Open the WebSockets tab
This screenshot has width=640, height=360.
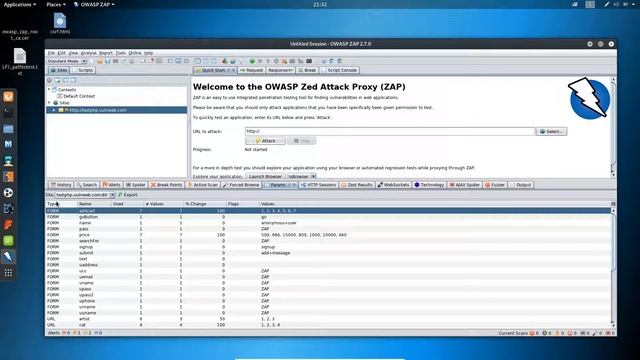[393, 185]
